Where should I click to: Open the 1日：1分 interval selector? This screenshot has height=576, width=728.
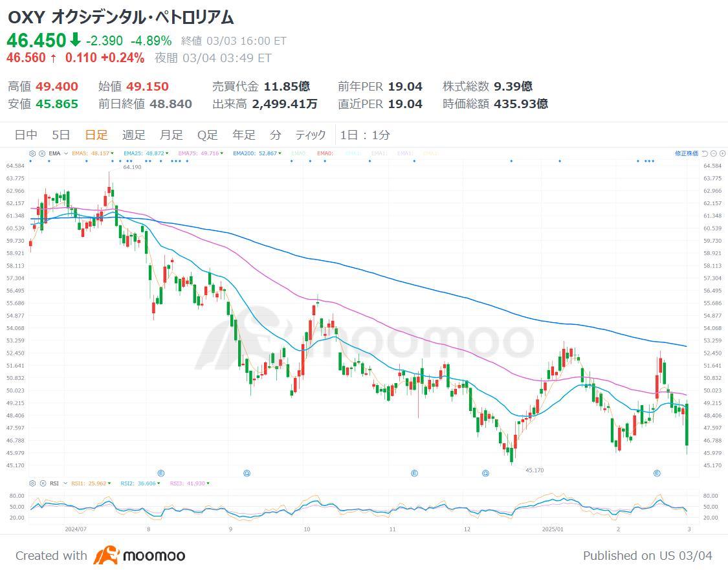click(x=365, y=135)
